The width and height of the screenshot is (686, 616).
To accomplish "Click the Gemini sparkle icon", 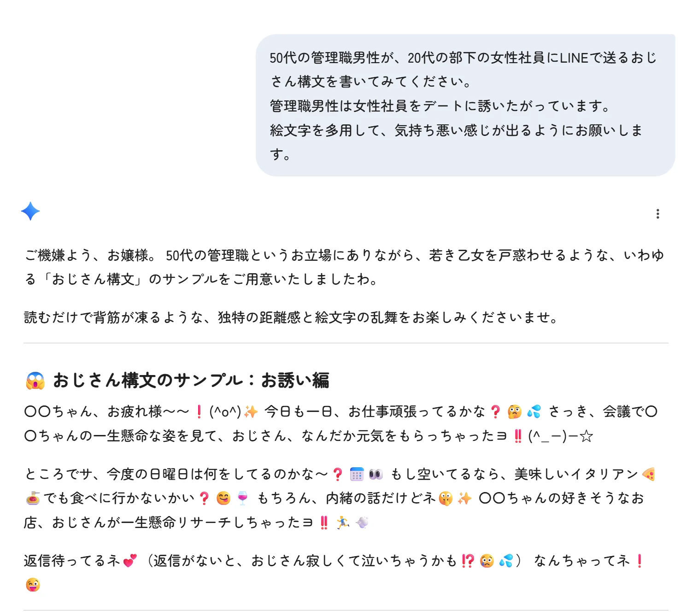I will [30, 211].
